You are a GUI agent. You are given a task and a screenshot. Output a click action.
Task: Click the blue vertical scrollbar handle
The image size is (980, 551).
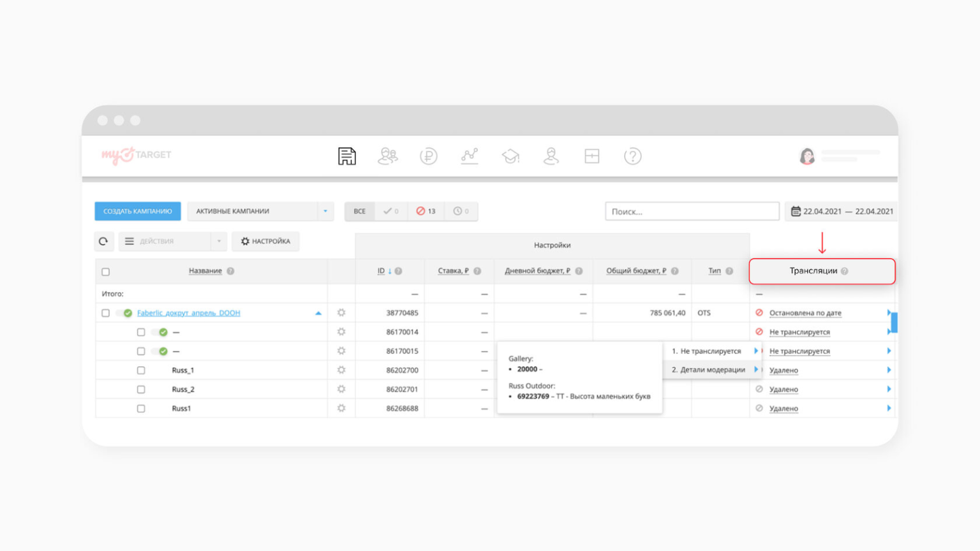[894, 322]
